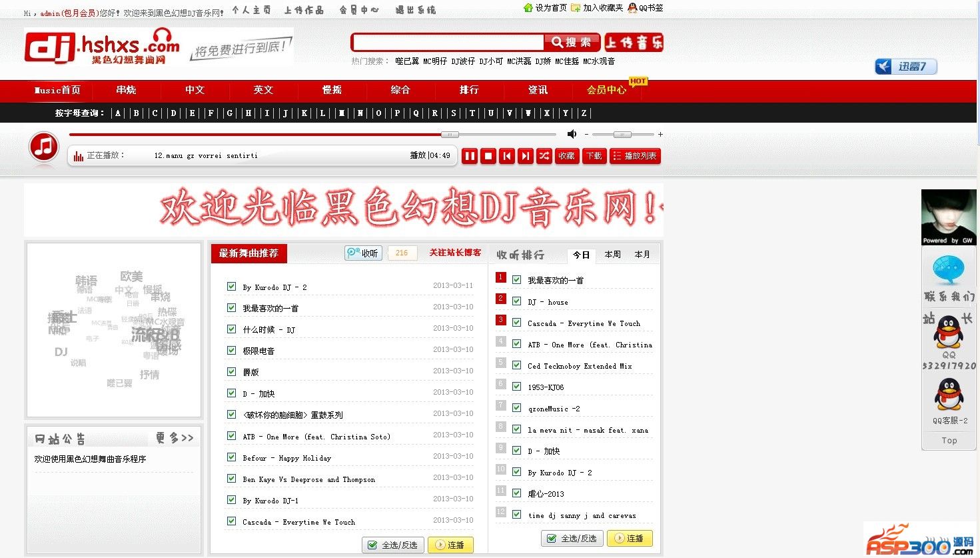Screen dimensions: 980x558
Task: Click the QQ客服-2 penguin icon
Action: (949, 395)
